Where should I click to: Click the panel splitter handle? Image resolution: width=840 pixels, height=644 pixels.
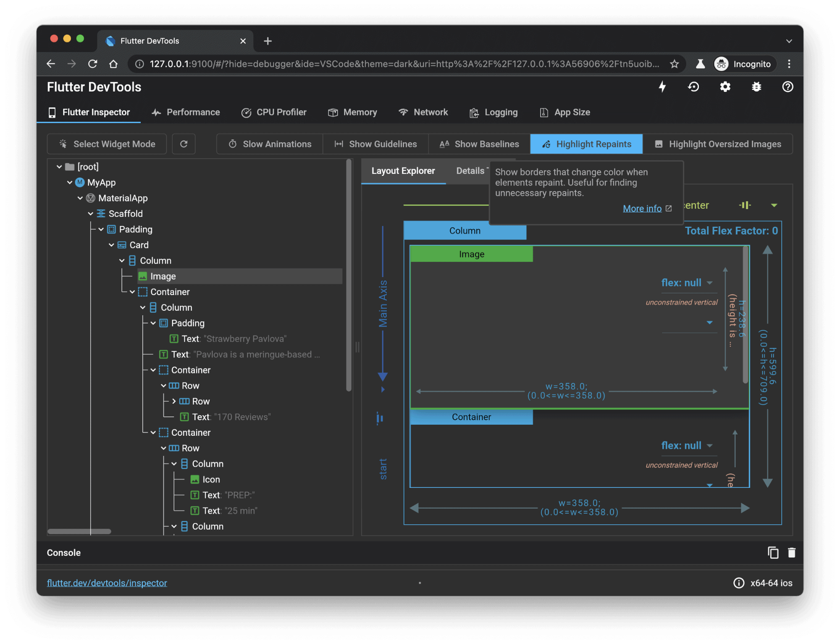point(357,347)
